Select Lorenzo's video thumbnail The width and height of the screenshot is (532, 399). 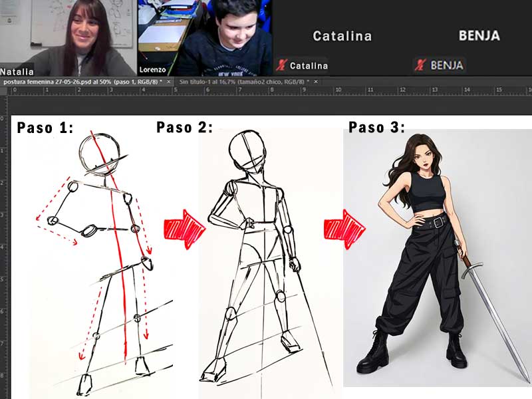point(205,38)
